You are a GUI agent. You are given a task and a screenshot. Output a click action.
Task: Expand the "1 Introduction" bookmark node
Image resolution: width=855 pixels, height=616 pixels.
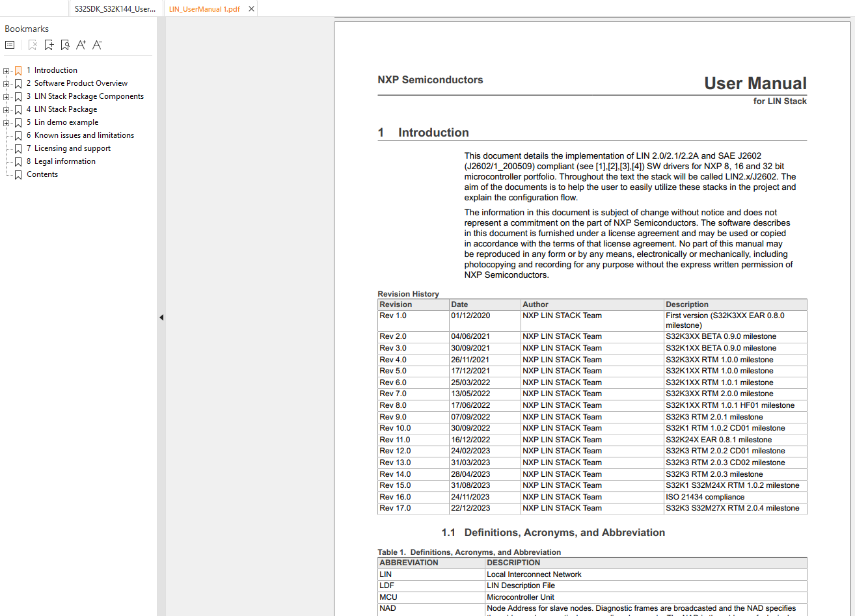click(x=6, y=70)
